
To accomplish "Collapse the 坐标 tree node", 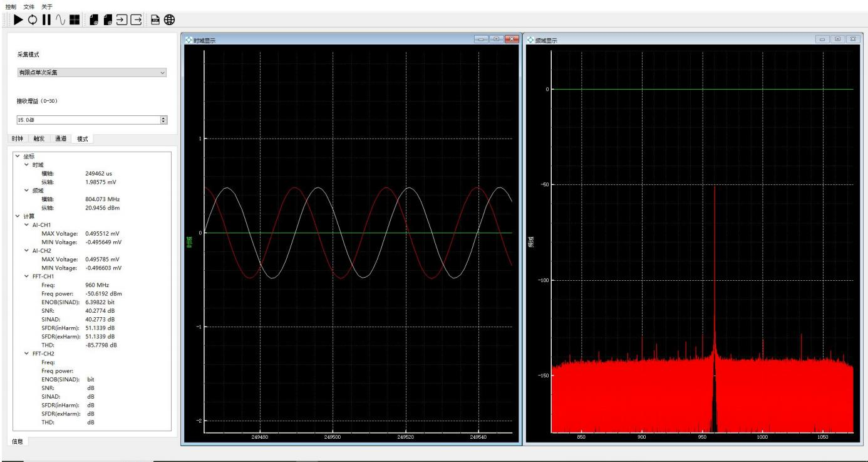I will 19,157.
